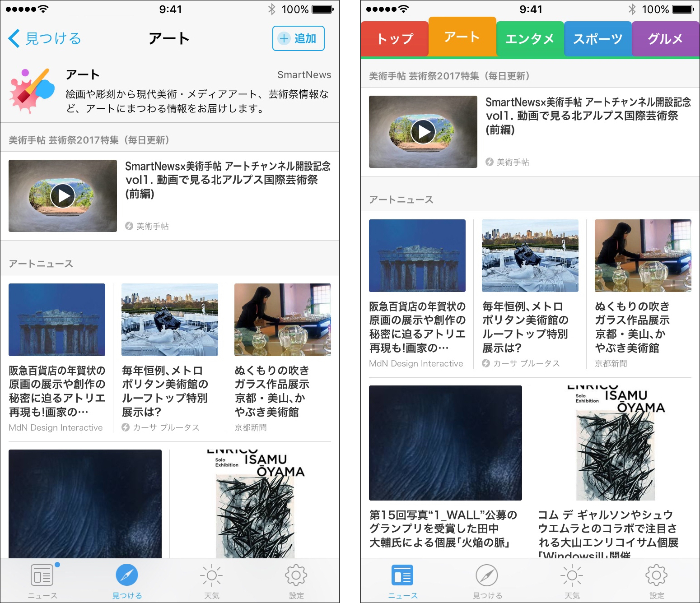This screenshot has width=700, height=603.
Task: Open the glass works thumbnail in left screen
Action: pyautogui.click(x=283, y=320)
